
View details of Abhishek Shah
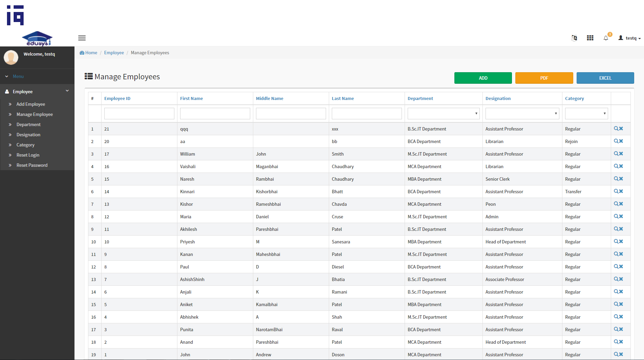[616, 317]
